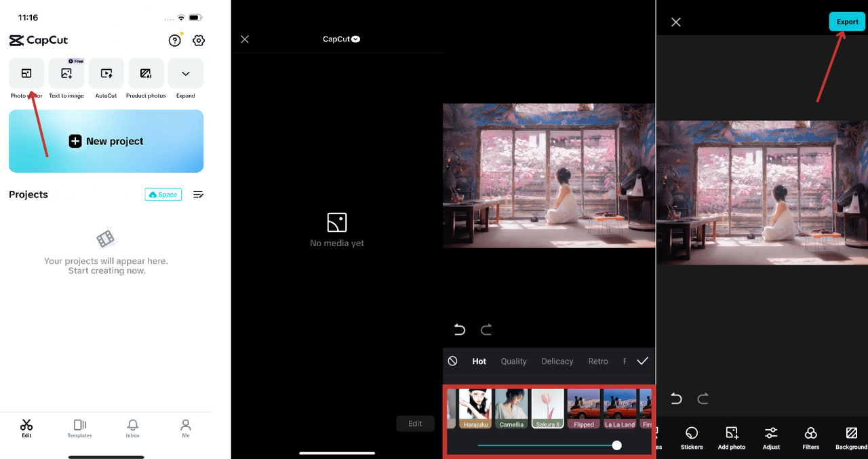Open the Stickers tool
Image resolution: width=868 pixels, height=459 pixels.
(692, 438)
